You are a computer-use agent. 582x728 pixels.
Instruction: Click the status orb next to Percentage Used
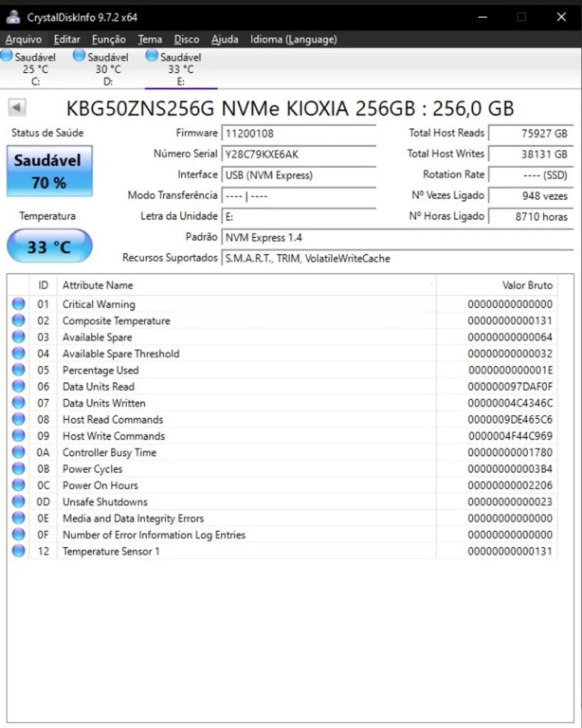point(19,370)
